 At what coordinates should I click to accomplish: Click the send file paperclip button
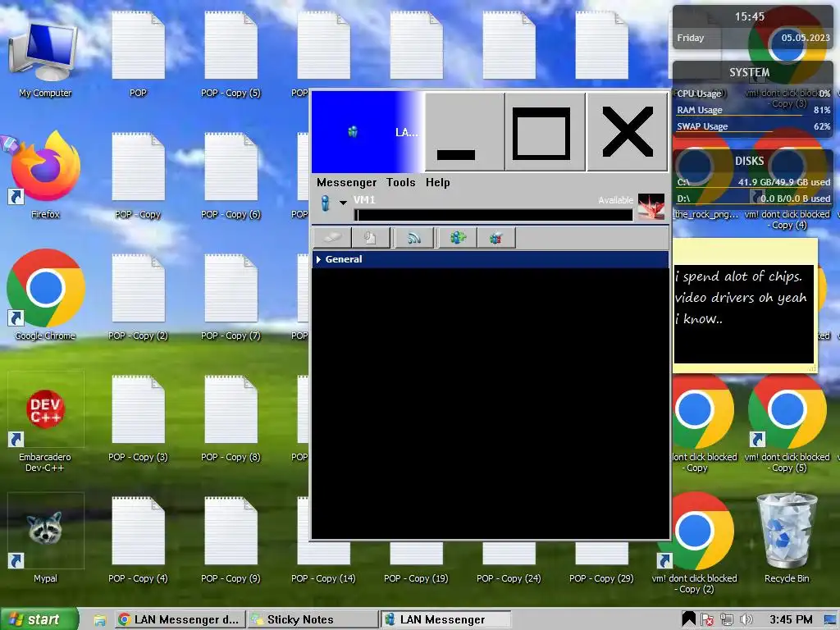click(370, 237)
